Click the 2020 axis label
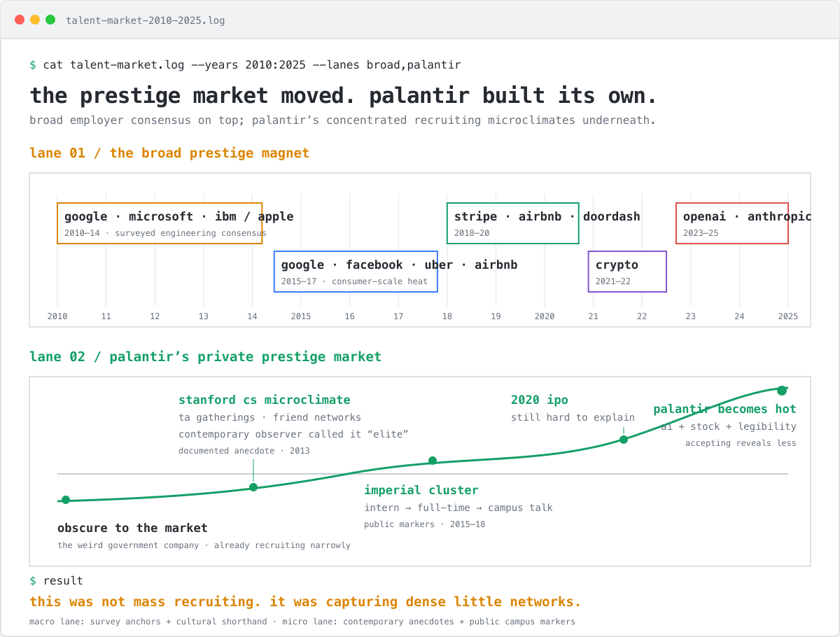Image resolution: width=840 pixels, height=637 pixels. (545, 316)
